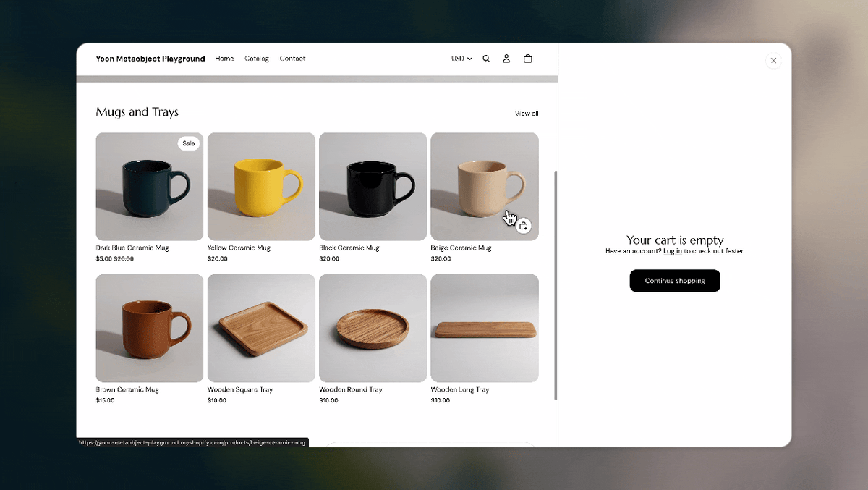Click the Beige Ceramic Mug title
This screenshot has height=490, width=868.
[x=461, y=248]
